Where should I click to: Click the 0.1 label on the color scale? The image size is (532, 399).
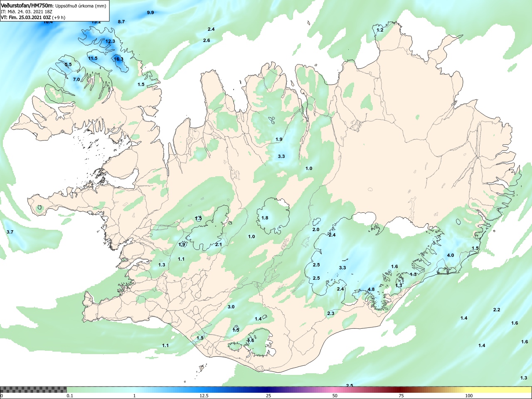[70, 396]
